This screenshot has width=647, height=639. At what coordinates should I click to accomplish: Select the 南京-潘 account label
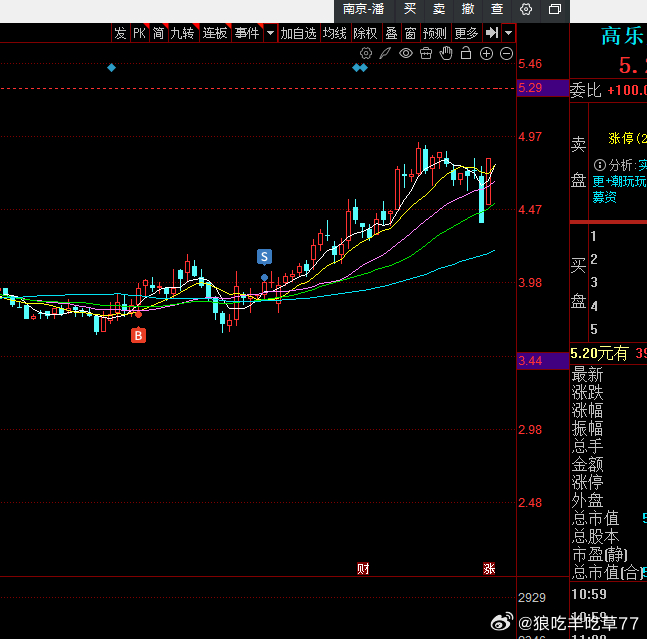364,9
